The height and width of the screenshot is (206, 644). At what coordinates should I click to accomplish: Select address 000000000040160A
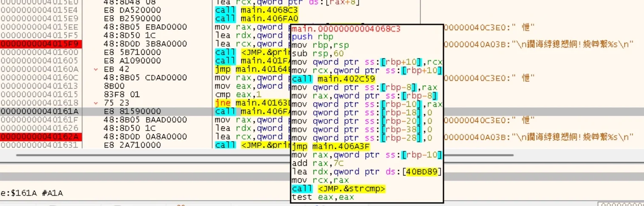click(39, 69)
